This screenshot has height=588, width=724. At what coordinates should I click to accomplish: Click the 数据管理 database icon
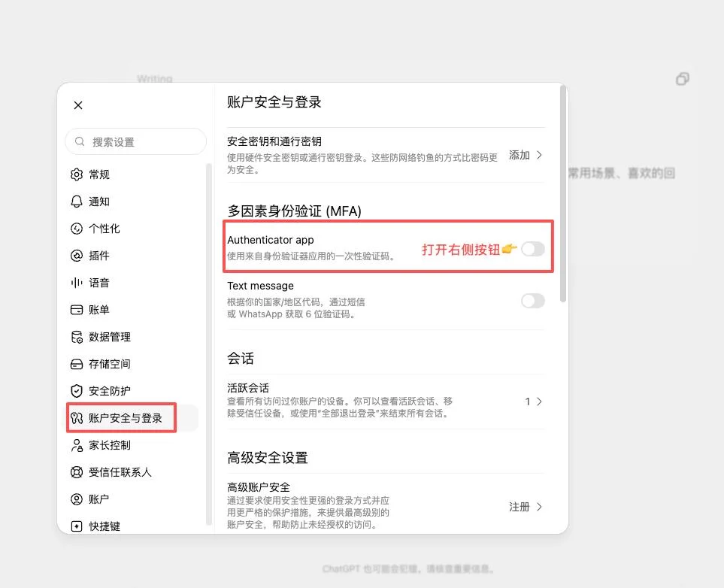(x=77, y=337)
